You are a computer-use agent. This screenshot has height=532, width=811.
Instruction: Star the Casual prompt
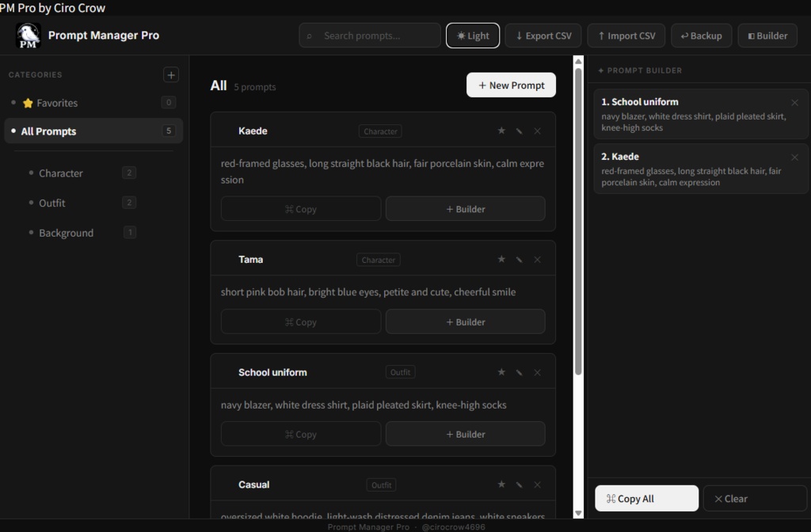click(501, 484)
